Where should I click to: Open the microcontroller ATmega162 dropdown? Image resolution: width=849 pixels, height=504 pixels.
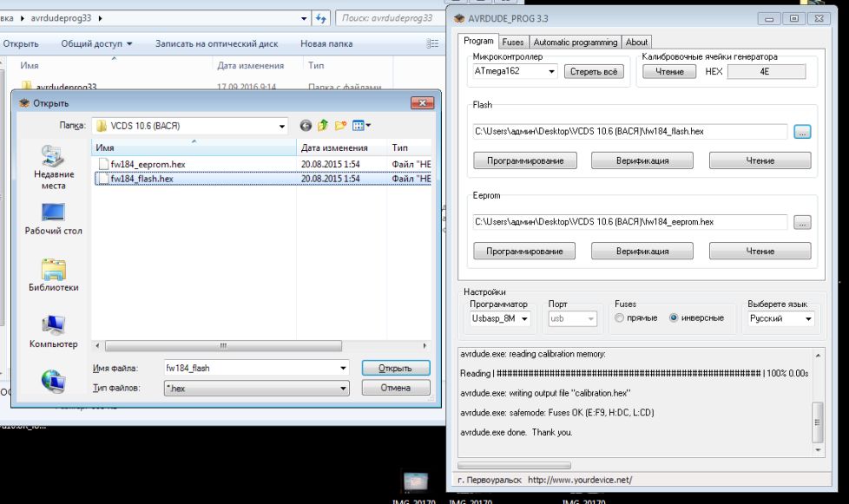click(551, 71)
